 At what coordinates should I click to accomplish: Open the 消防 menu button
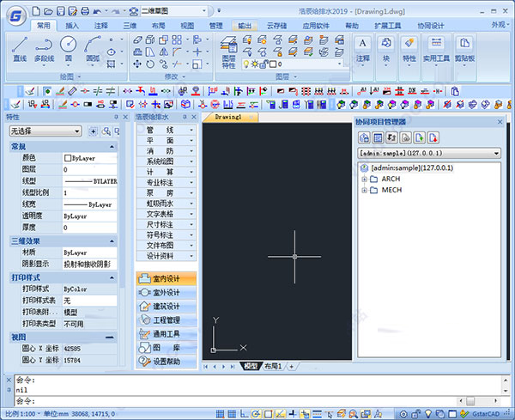click(167, 151)
